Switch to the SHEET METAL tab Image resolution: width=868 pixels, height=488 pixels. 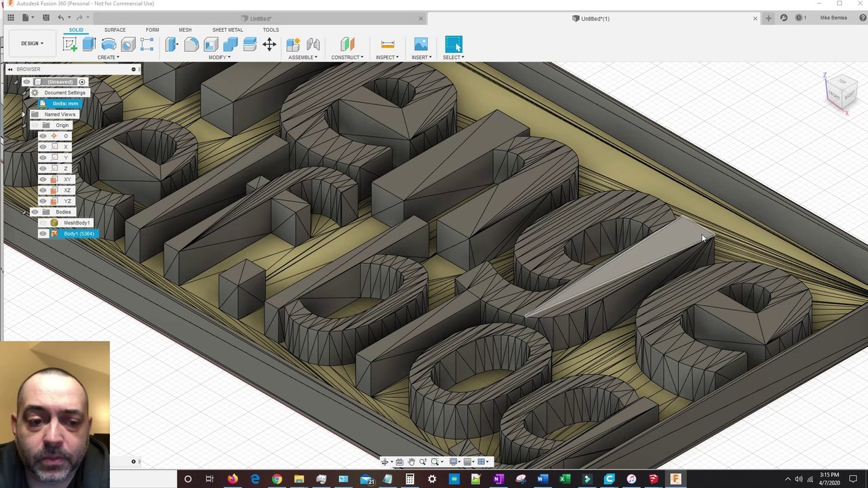(227, 30)
